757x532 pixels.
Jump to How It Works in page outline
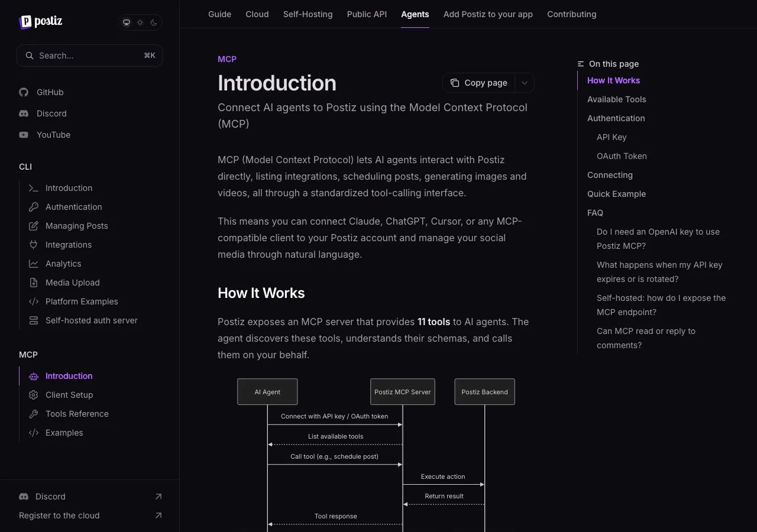[x=613, y=80]
